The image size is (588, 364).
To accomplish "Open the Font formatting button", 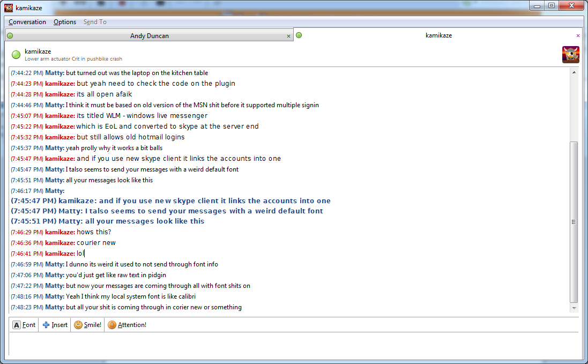I will pyautogui.click(x=24, y=325).
